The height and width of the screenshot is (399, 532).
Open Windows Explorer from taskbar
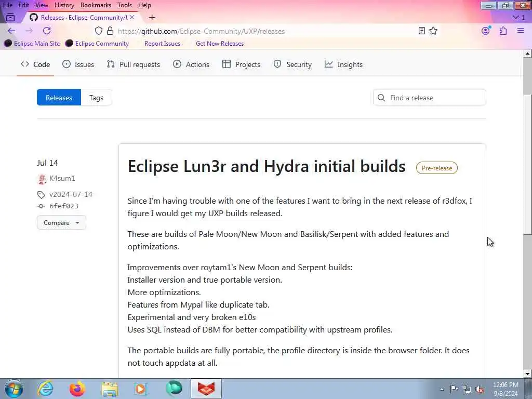(110, 389)
